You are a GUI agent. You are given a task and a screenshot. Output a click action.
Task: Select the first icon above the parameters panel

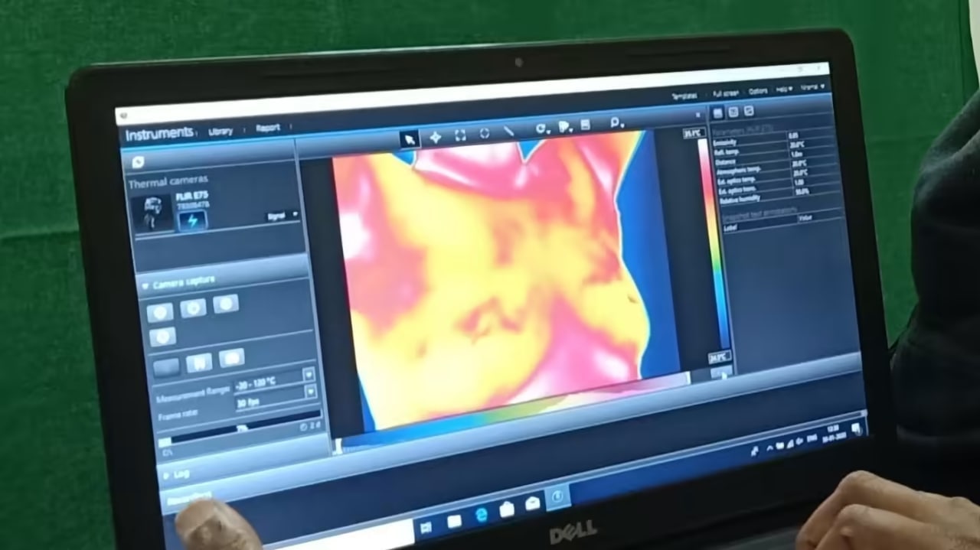pos(717,112)
